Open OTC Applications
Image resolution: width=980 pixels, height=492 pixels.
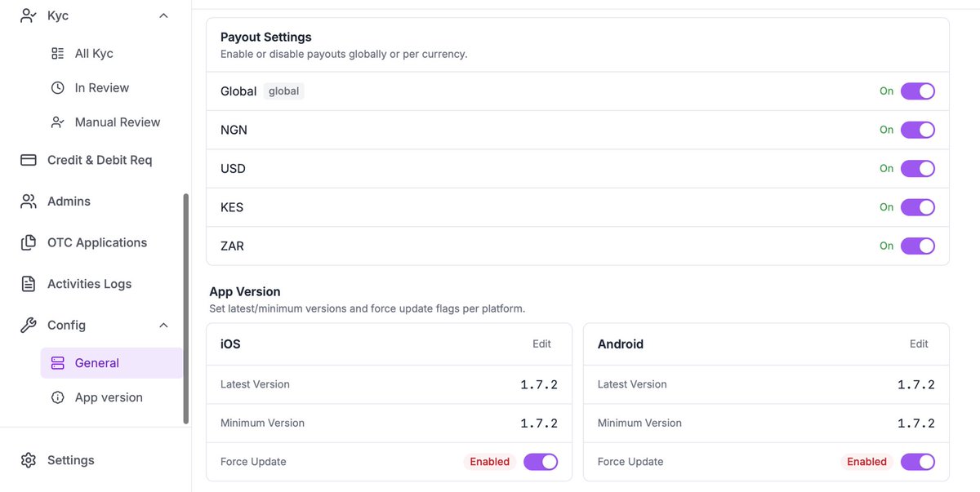[x=97, y=242]
